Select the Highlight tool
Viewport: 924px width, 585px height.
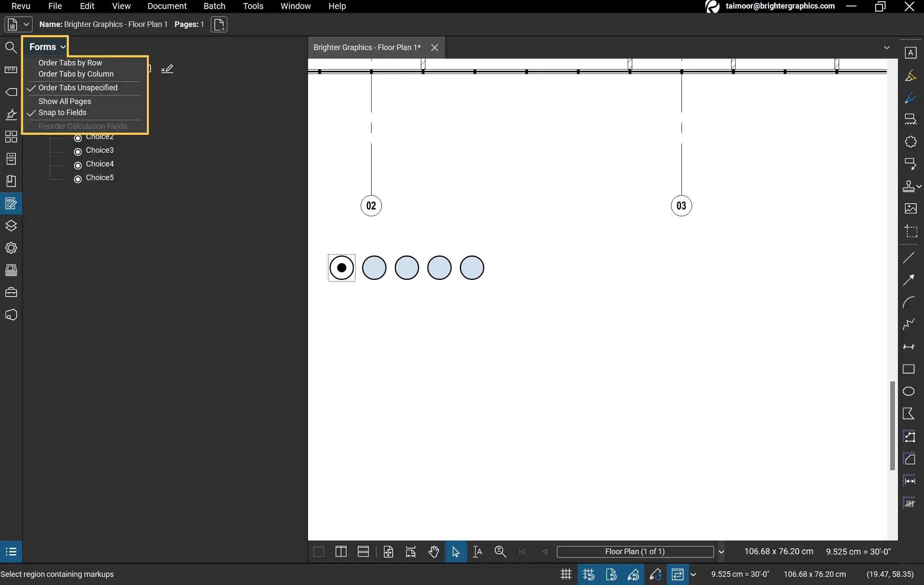(x=911, y=75)
